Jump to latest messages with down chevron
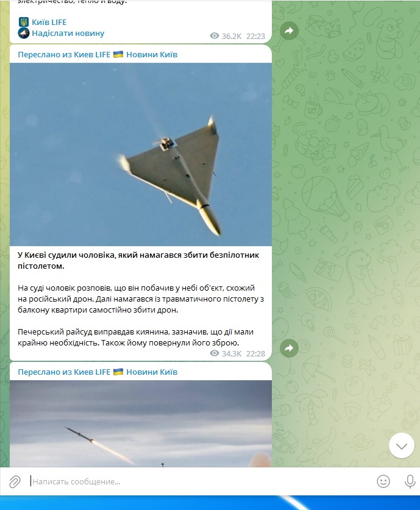This screenshot has height=510, width=420. pyautogui.click(x=402, y=445)
